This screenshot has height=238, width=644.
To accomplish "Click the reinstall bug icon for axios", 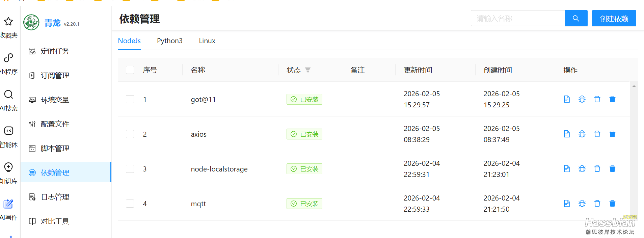I will pos(582,134).
